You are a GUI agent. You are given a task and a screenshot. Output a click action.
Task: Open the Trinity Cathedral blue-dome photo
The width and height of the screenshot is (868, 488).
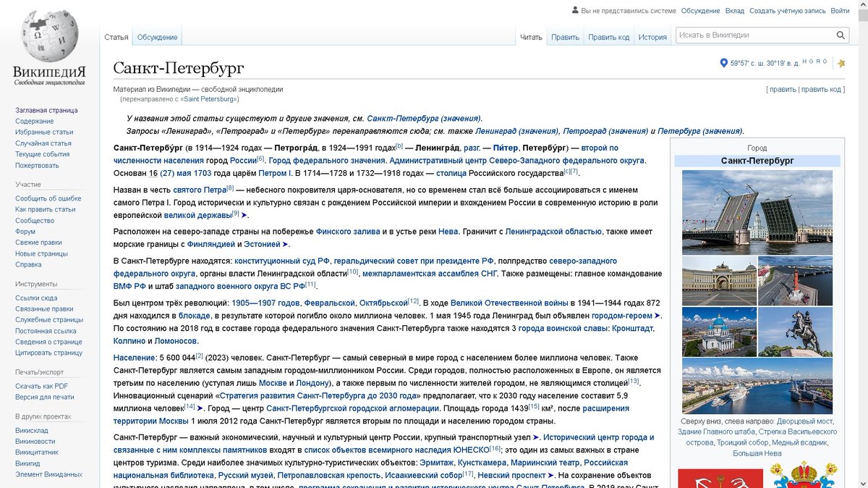point(719,332)
